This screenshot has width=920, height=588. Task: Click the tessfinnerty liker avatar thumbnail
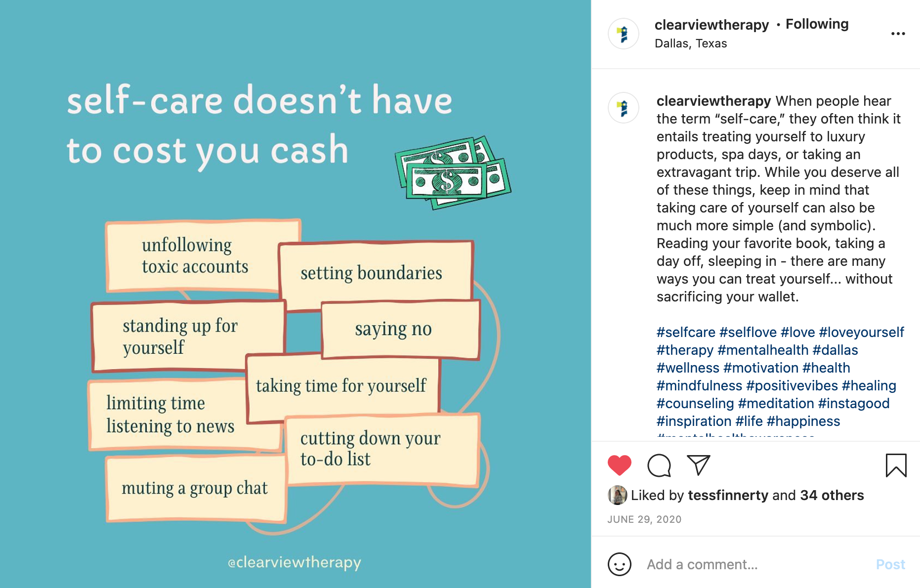(617, 495)
